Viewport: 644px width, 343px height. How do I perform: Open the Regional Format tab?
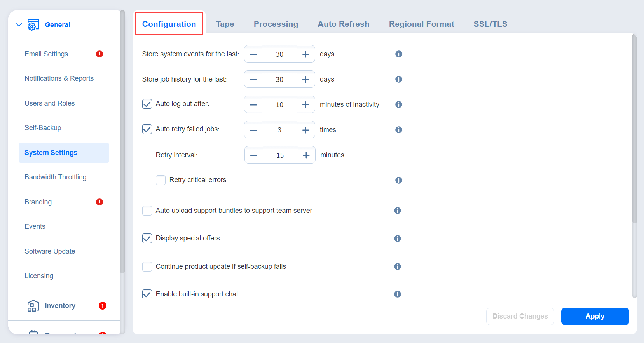coord(421,24)
